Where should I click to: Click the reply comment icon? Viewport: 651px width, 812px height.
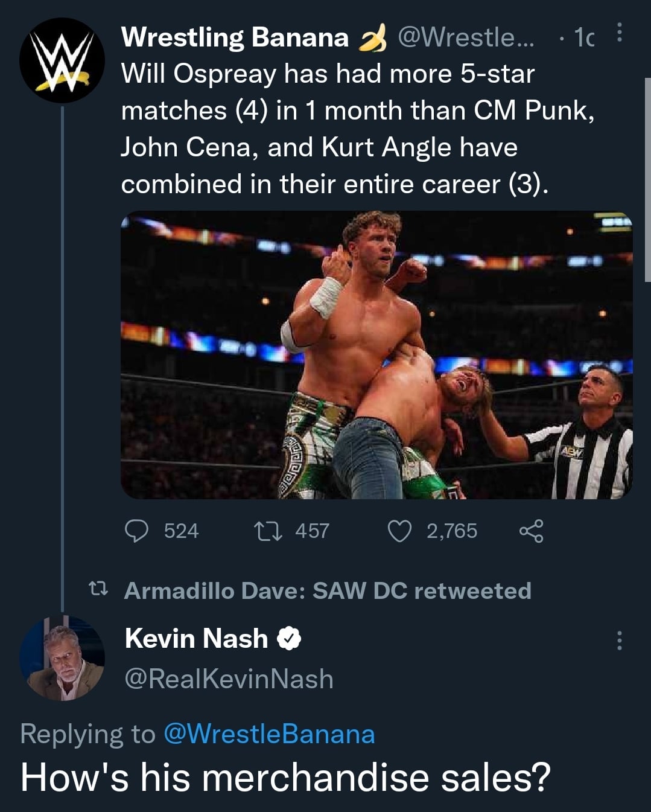tap(136, 531)
